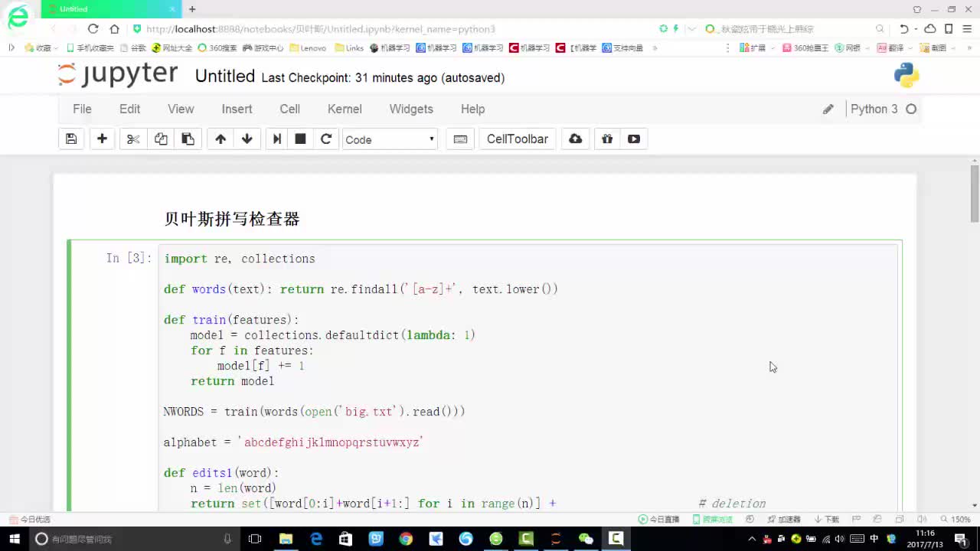Run cell and select below icon
Viewport: 980px width, 551px height.
(277, 139)
